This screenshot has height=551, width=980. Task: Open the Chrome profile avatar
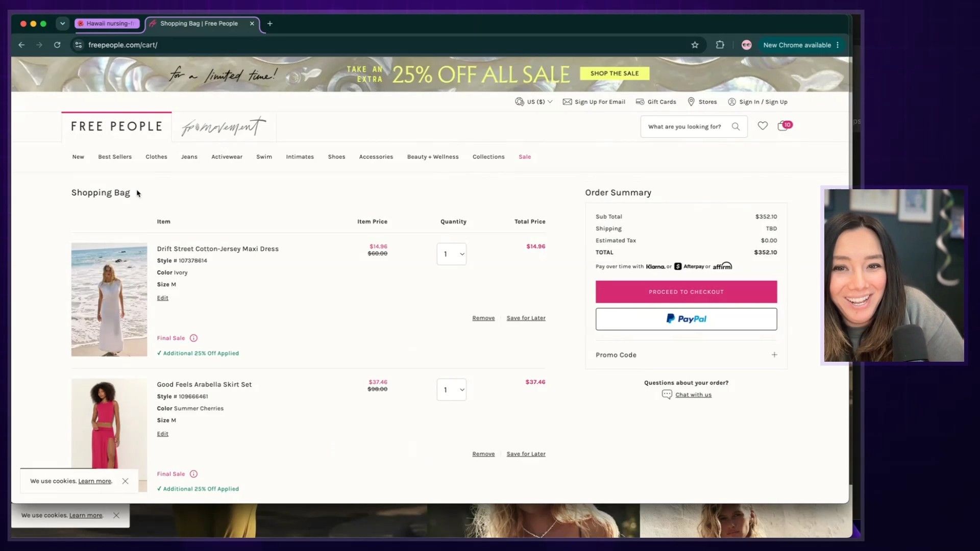point(746,45)
